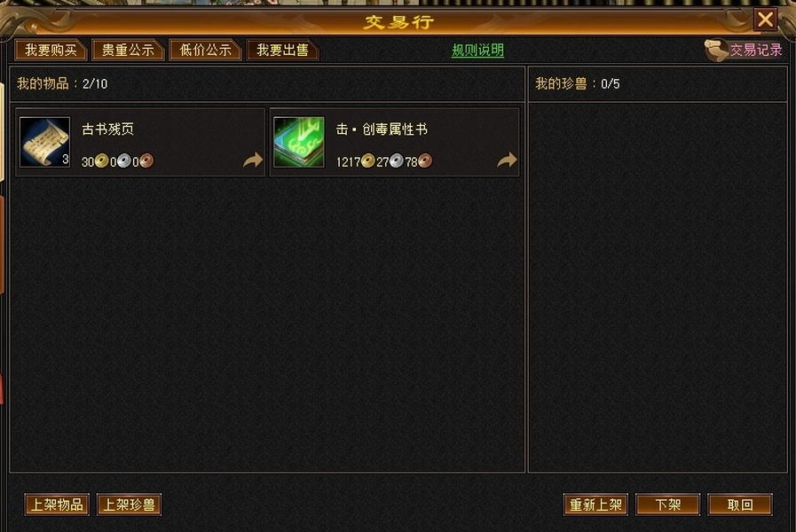This screenshot has height=532, width=796.
Task: Click the 取回 button
Action: click(x=740, y=505)
